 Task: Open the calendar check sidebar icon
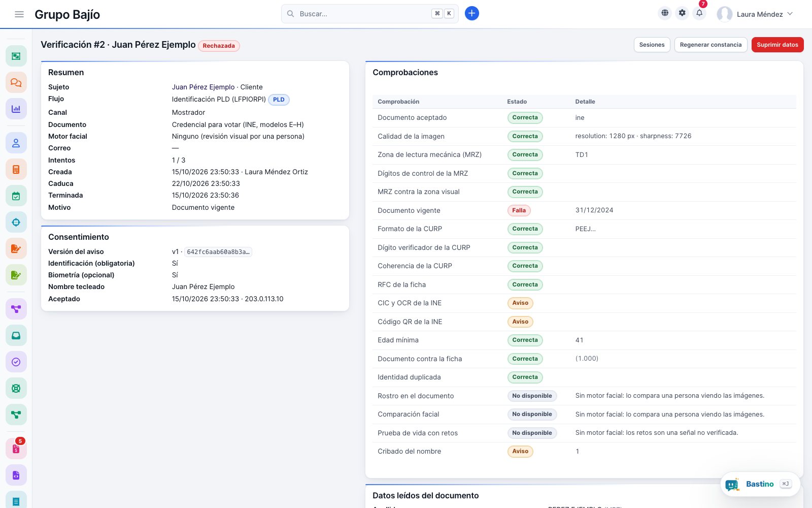pos(16,196)
